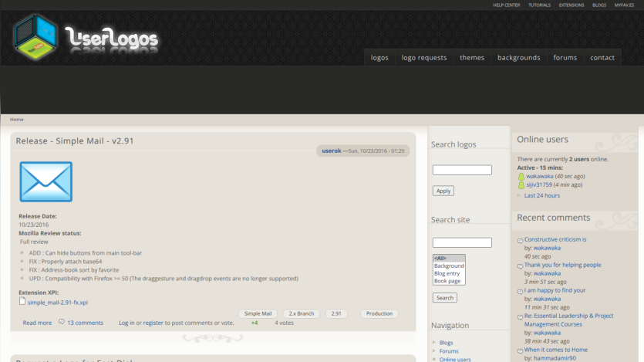Open the logo requests menu
This screenshot has height=362, width=644.
tap(424, 58)
